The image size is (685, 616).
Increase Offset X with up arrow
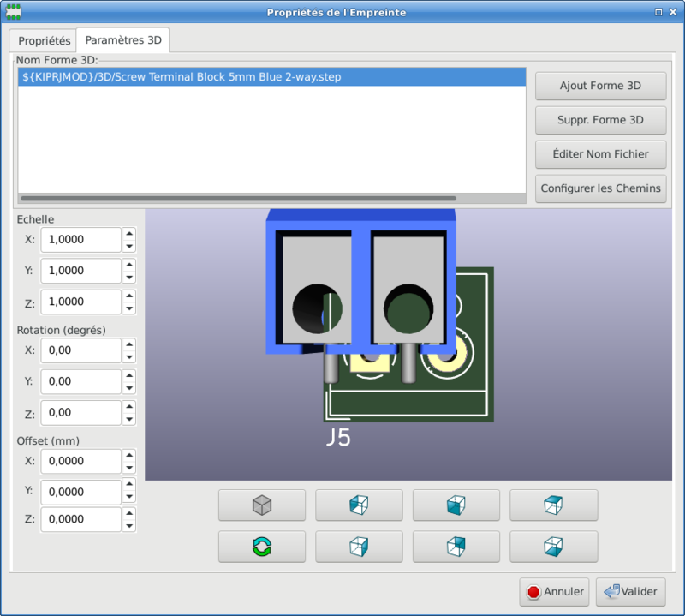(x=129, y=455)
